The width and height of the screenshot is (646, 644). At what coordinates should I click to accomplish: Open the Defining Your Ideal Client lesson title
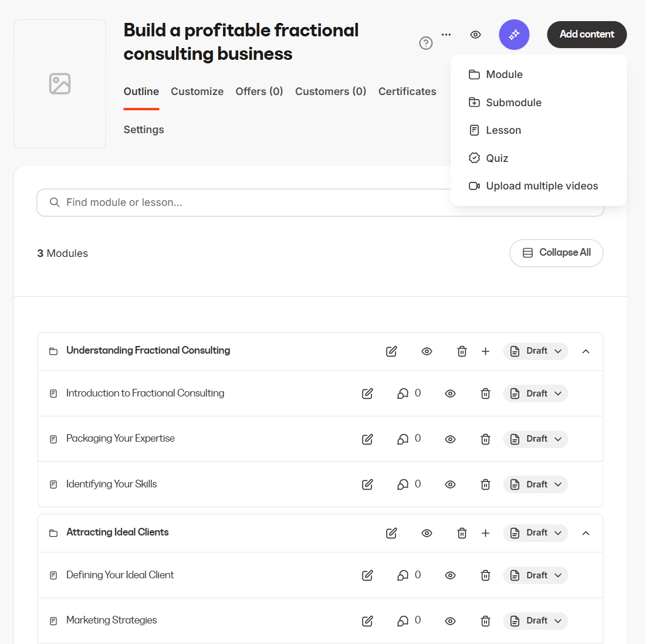[x=120, y=575]
